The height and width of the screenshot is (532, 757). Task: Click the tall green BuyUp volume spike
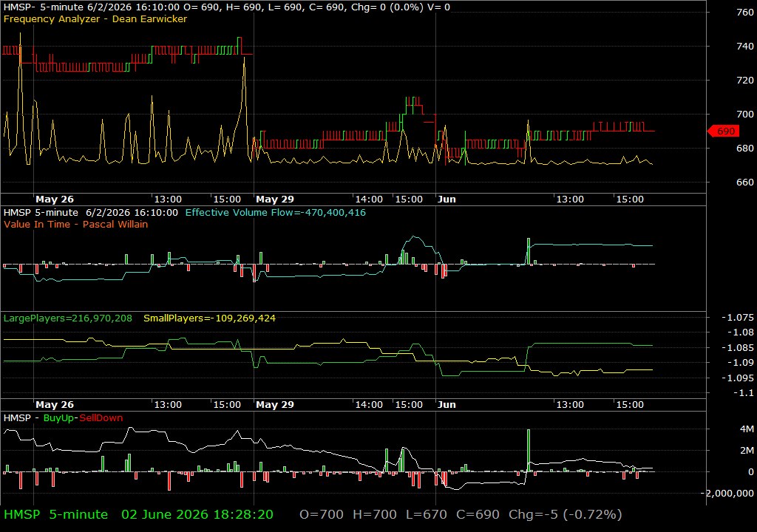[x=529, y=451]
